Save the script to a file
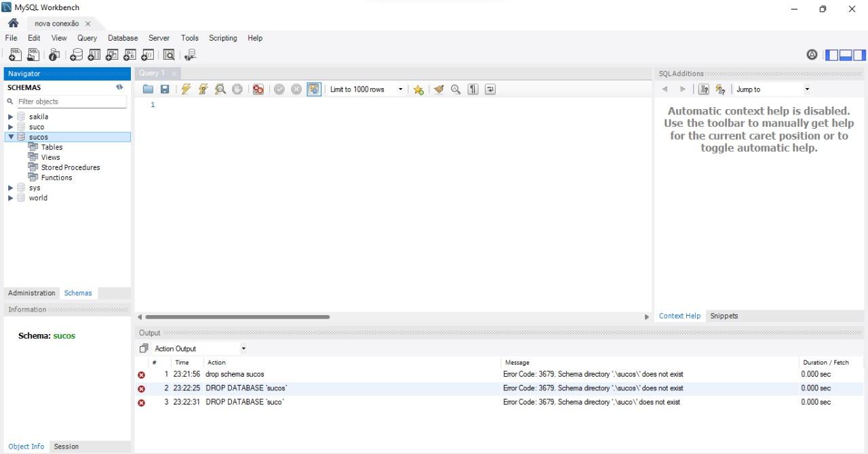The image size is (868, 454). pos(165,89)
